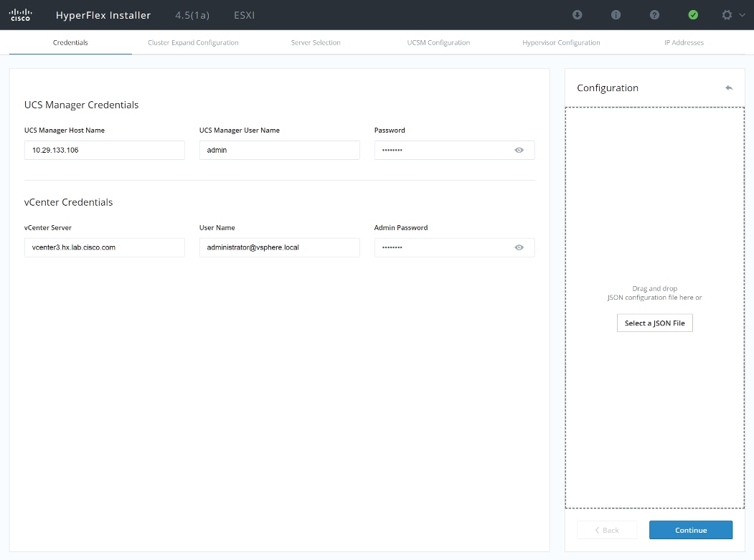Click the UCS Manager Credentials heading
754x560 pixels.
(81, 105)
